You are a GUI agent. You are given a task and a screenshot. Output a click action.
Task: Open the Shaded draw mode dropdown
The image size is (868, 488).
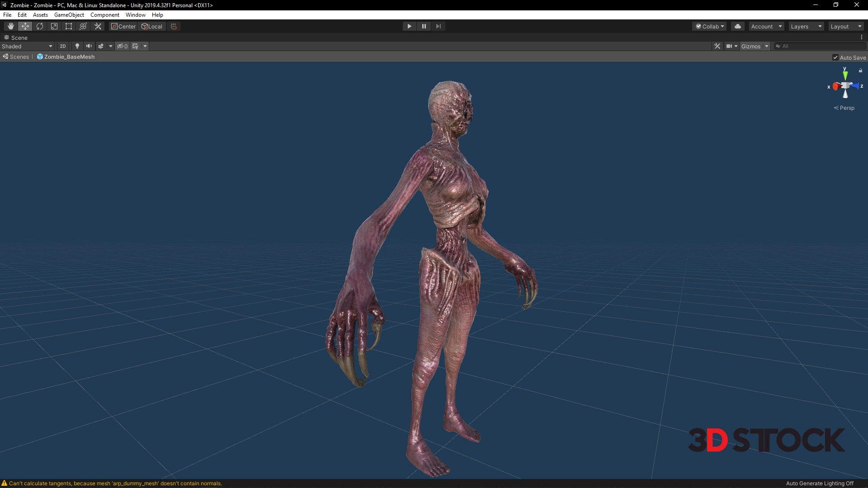(x=27, y=46)
